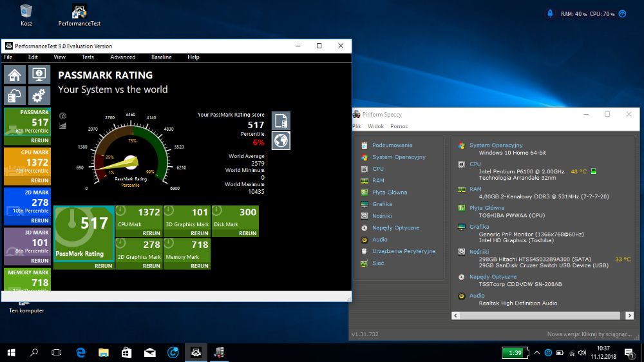
Task: Open the Action Center notification icon
Action: [x=629, y=352]
